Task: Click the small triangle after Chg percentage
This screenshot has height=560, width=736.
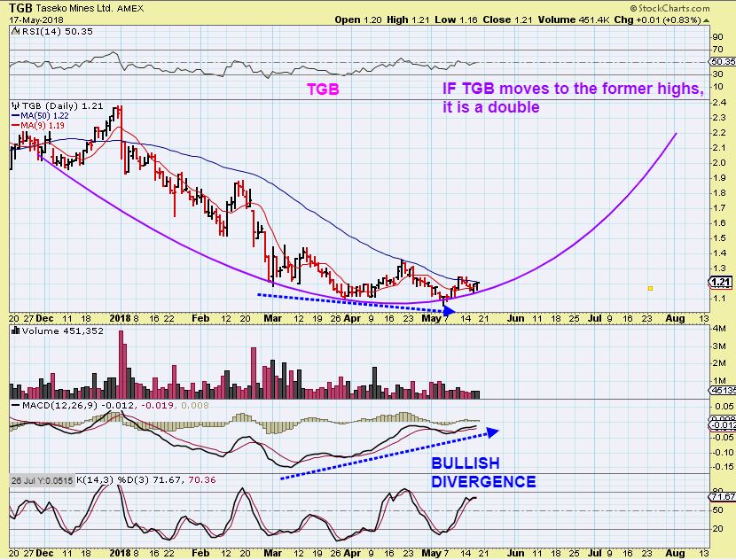Action: click(706, 20)
